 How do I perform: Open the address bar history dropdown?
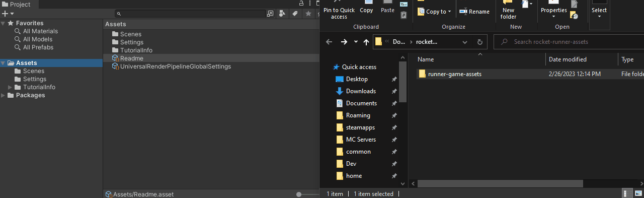pos(465,42)
